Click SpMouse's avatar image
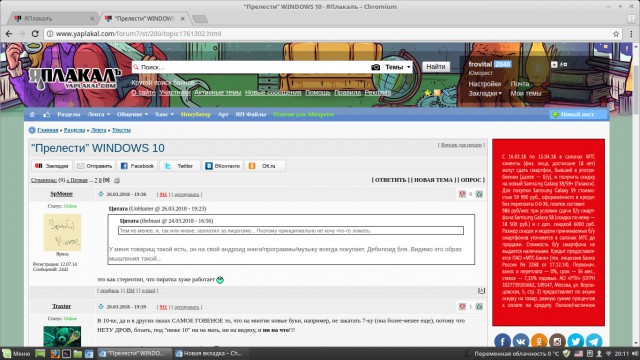 (62, 232)
